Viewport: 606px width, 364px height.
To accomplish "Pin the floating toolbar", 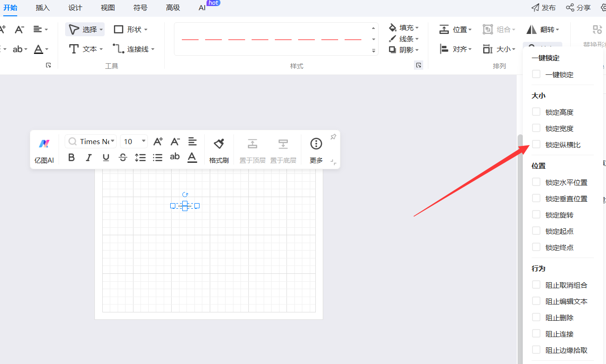I will click(333, 137).
